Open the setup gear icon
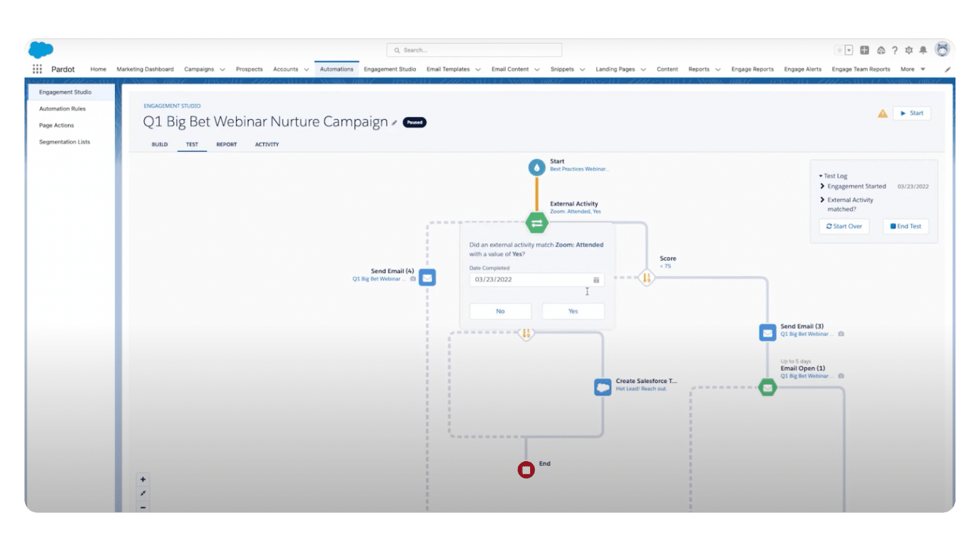 (x=909, y=50)
